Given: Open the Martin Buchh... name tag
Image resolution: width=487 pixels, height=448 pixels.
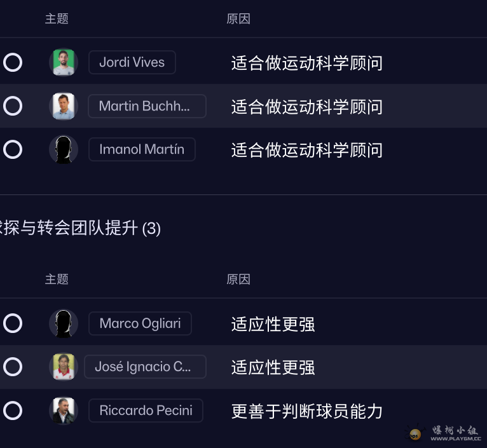Looking at the screenshot, I should click(x=147, y=106).
